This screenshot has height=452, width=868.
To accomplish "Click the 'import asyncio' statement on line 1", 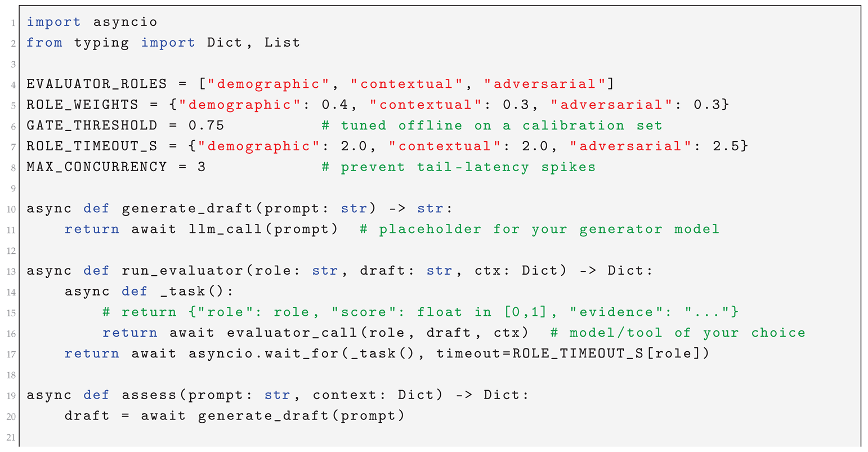I will (92, 23).
